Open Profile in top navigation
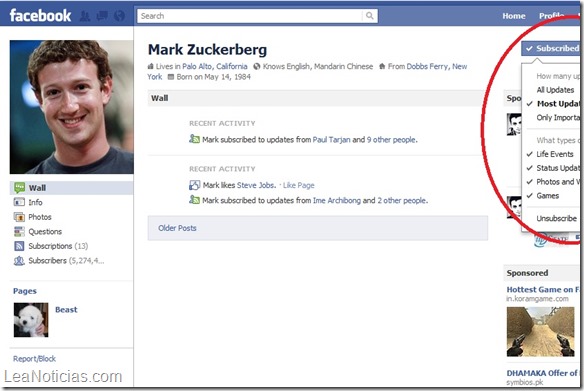 [x=552, y=16]
